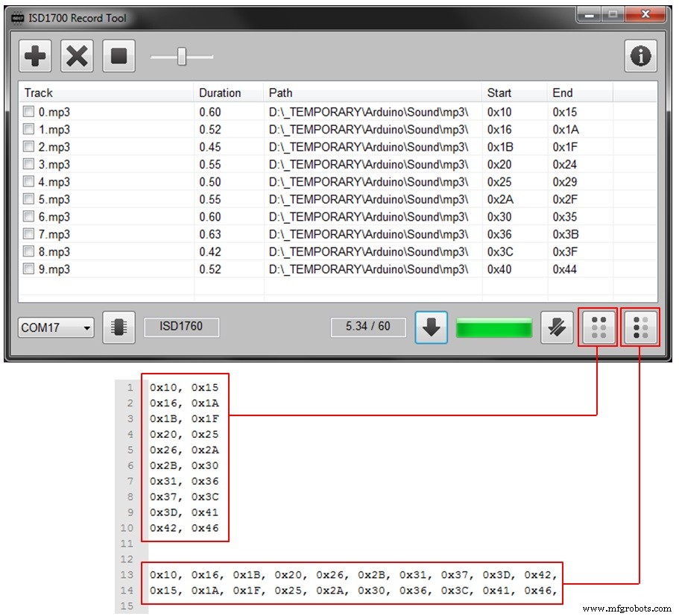
Task: Click the COM17 dropdown arrow
Action: 86,327
